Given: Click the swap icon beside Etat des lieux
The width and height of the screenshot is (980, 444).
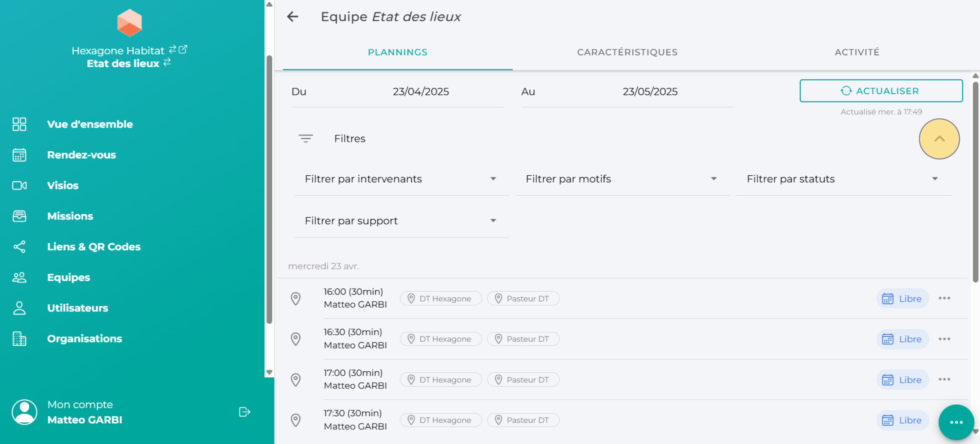Looking at the screenshot, I should pyautogui.click(x=167, y=62).
